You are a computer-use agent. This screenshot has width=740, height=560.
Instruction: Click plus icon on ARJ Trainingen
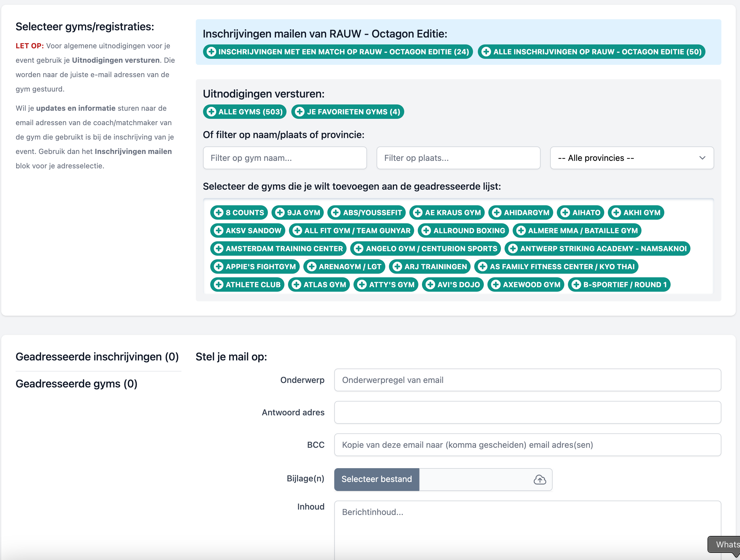[397, 267]
